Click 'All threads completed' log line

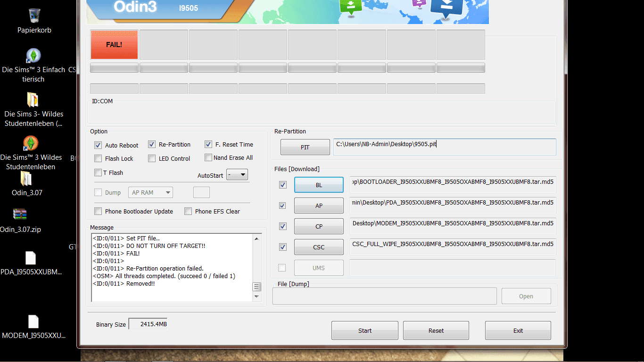coord(164,276)
